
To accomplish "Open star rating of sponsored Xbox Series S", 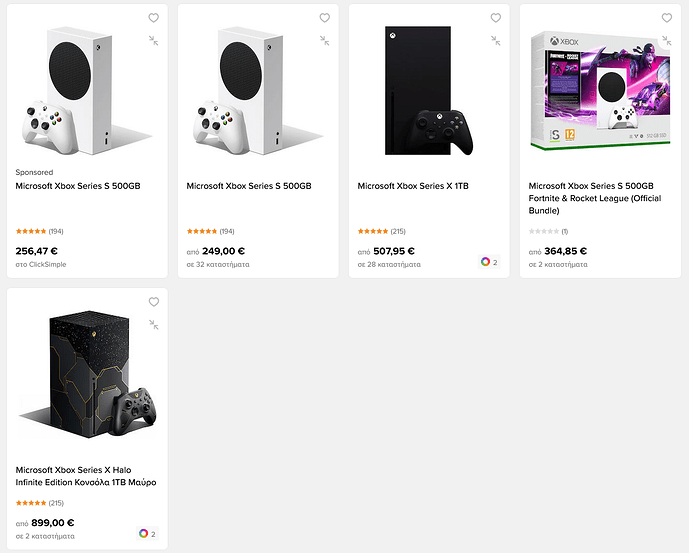I will pyautogui.click(x=34, y=231).
